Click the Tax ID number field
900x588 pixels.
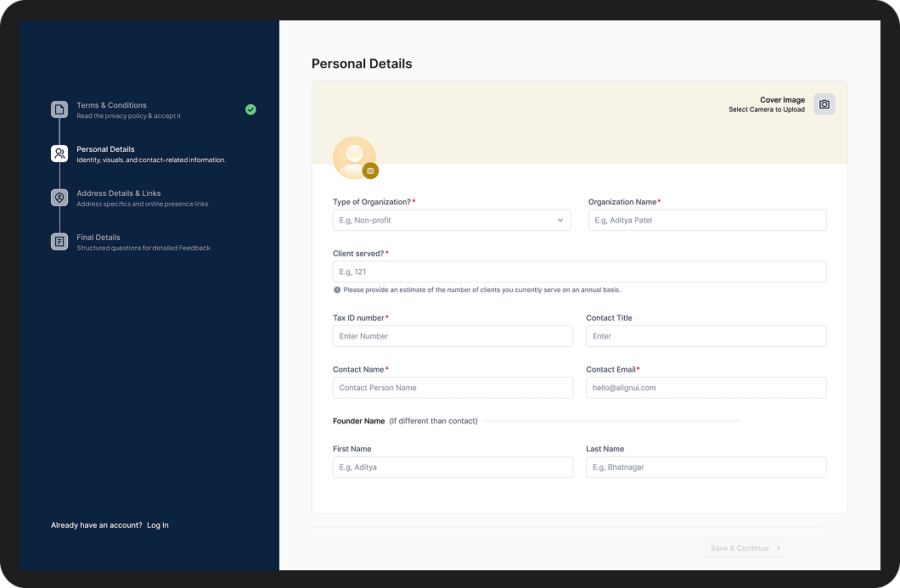tap(453, 336)
